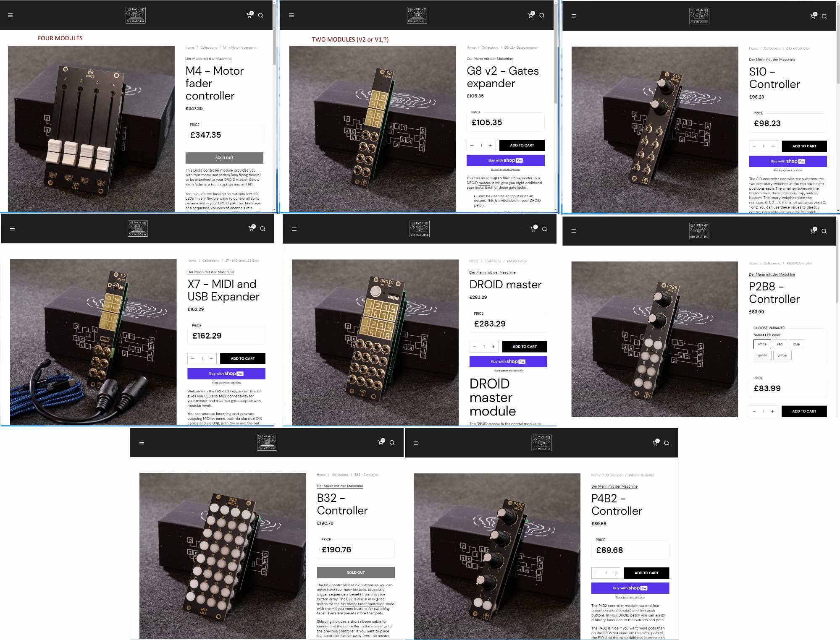Choose yellow LED color variant
The height and width of the screenshot is (640, 840).
coord(782,355)
